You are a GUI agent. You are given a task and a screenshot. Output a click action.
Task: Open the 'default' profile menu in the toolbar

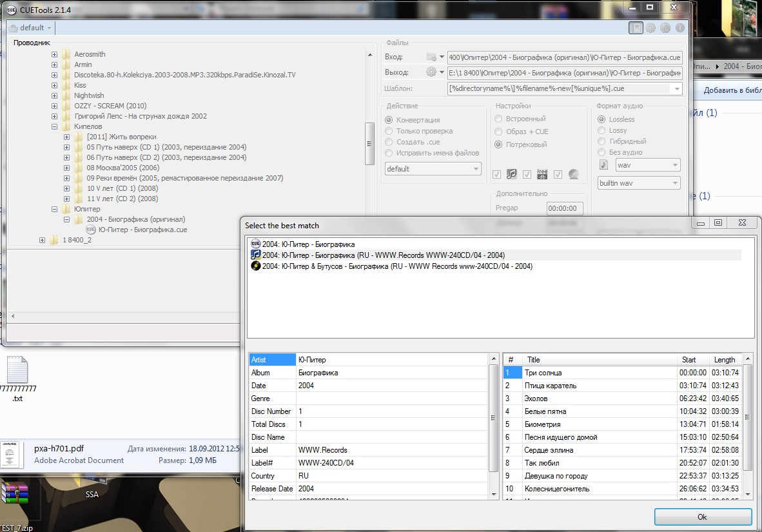[31, 28]
